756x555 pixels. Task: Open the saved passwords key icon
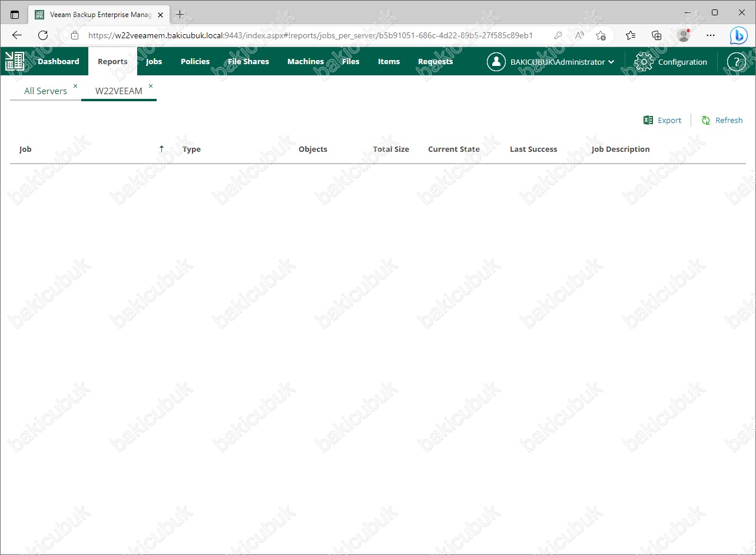[x=558, y=35]
